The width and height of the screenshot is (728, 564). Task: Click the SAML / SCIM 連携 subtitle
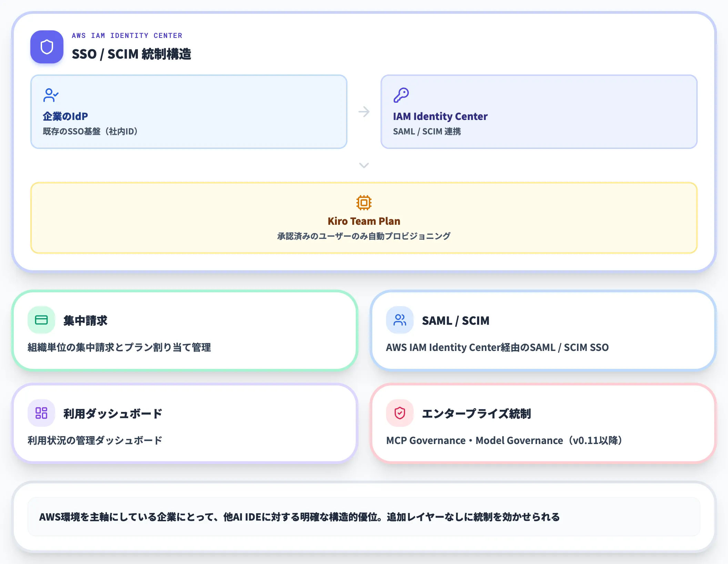point(427,131)
